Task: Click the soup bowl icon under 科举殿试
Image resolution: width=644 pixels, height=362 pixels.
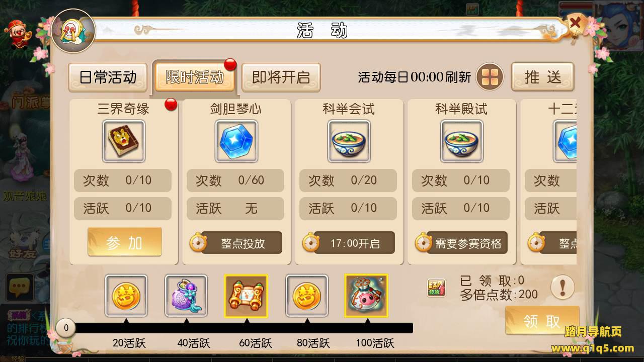Action: [462, 141]
